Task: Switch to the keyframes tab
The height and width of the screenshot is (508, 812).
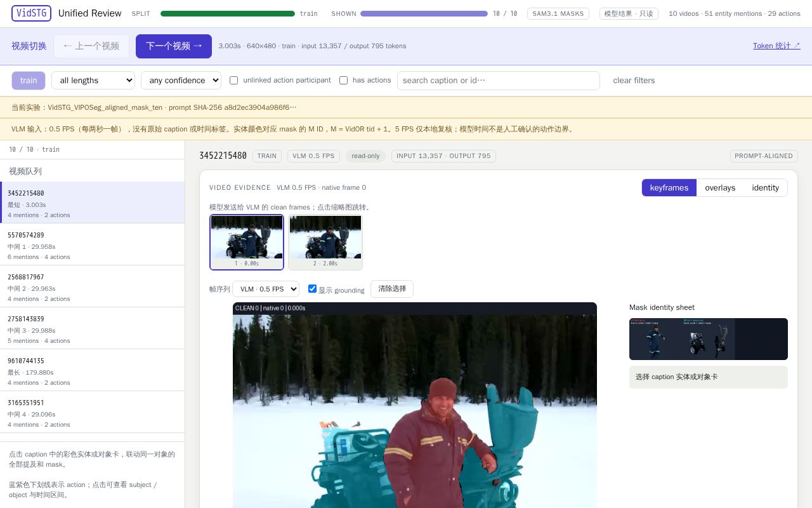Action: [669, 188]
